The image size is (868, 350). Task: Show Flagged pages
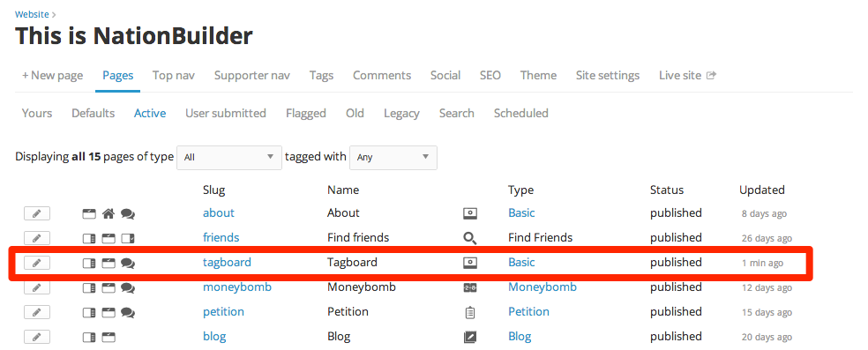pyautogui.click(x=305, y=114)
